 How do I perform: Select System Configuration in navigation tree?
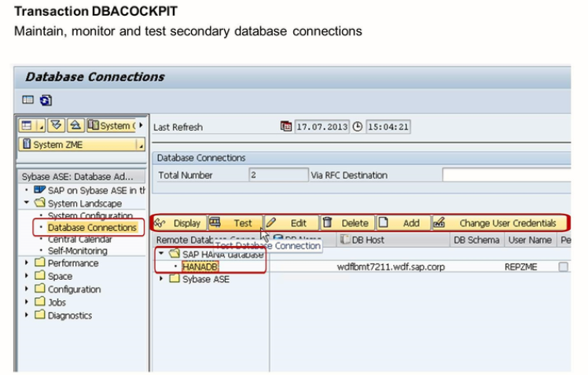click(x=90, y=215)
